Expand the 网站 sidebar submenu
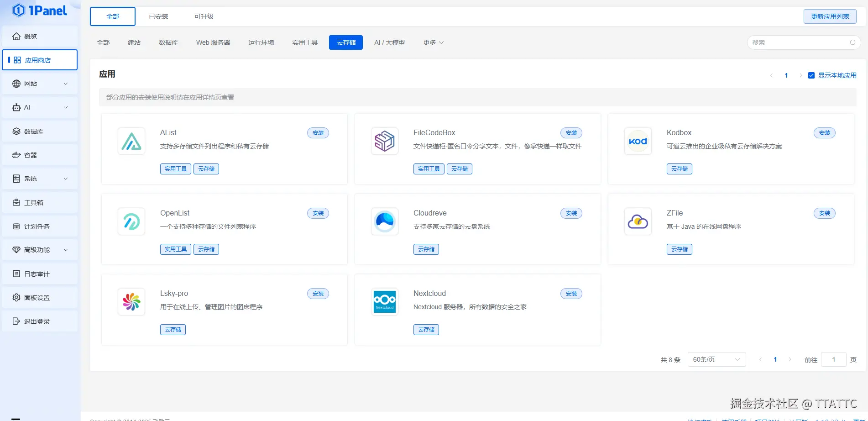Screen dimensions: 868x421 [66, 84]
